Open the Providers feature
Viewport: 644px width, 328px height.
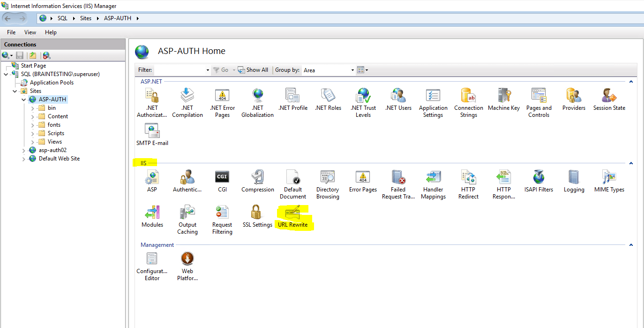click(x=574, y=99)
